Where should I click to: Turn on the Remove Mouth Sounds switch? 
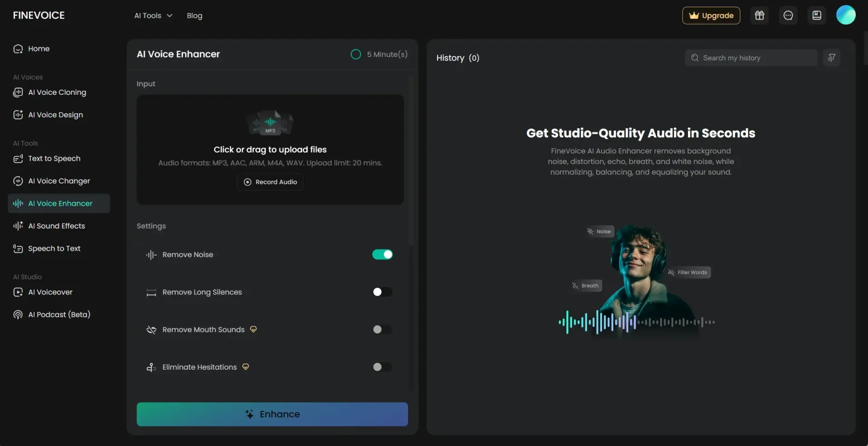point(382,329)
